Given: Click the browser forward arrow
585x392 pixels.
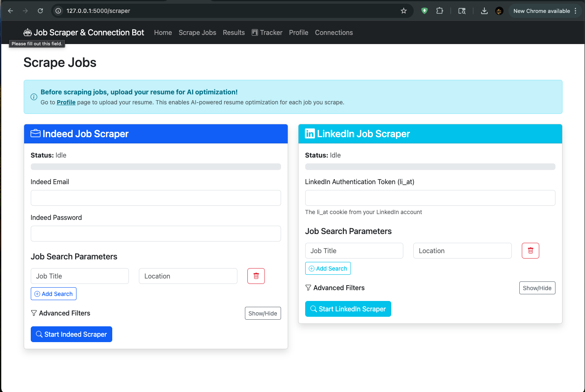Looking at the screenshot, I should click(x=25, y=11).
